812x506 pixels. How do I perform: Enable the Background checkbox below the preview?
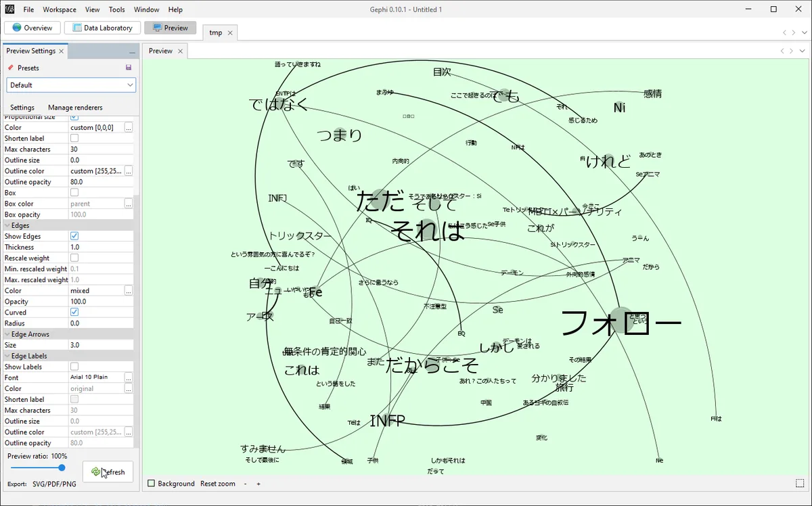[x=152, y=484]
